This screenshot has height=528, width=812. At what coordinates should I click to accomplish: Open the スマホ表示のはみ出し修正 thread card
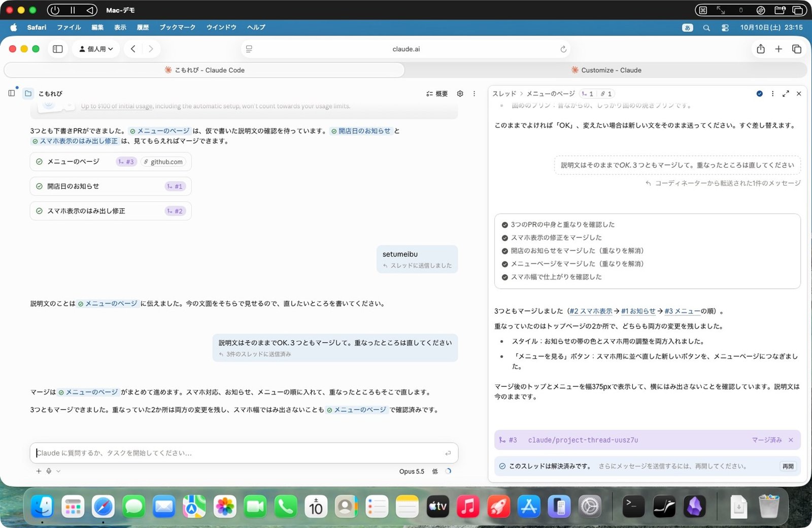[x=111, y=211]
